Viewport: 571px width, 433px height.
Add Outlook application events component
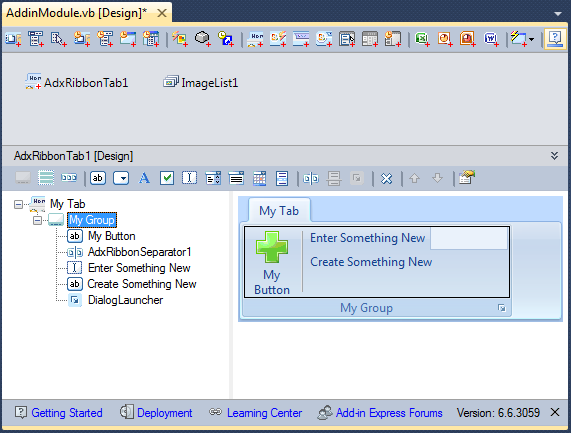click(x=445, y=39)
